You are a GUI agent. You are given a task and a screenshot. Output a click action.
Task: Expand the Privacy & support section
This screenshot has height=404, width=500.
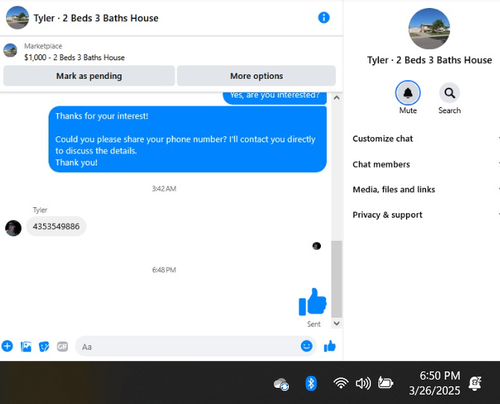(426, 215)
